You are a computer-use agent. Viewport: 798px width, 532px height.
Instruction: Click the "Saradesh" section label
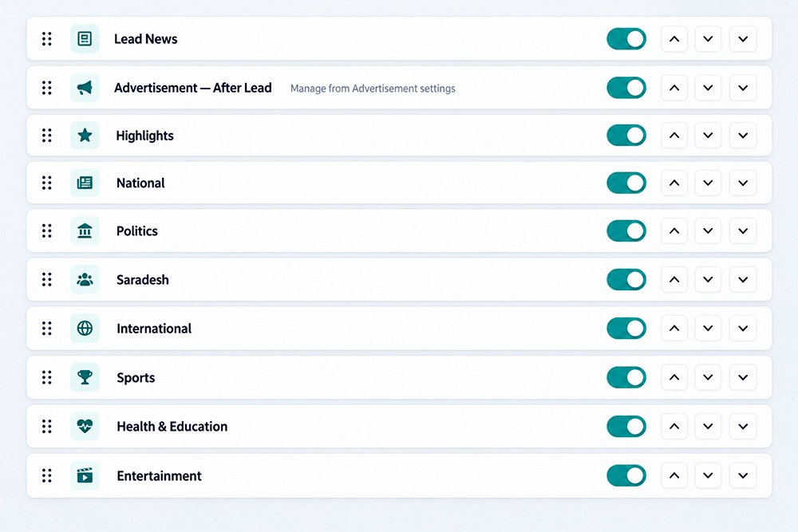[x=143, y=280]
